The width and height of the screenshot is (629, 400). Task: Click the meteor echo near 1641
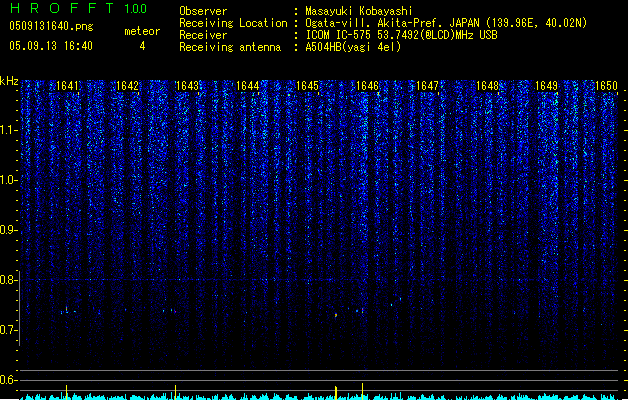pyautogui.click(x=67, y=310)
